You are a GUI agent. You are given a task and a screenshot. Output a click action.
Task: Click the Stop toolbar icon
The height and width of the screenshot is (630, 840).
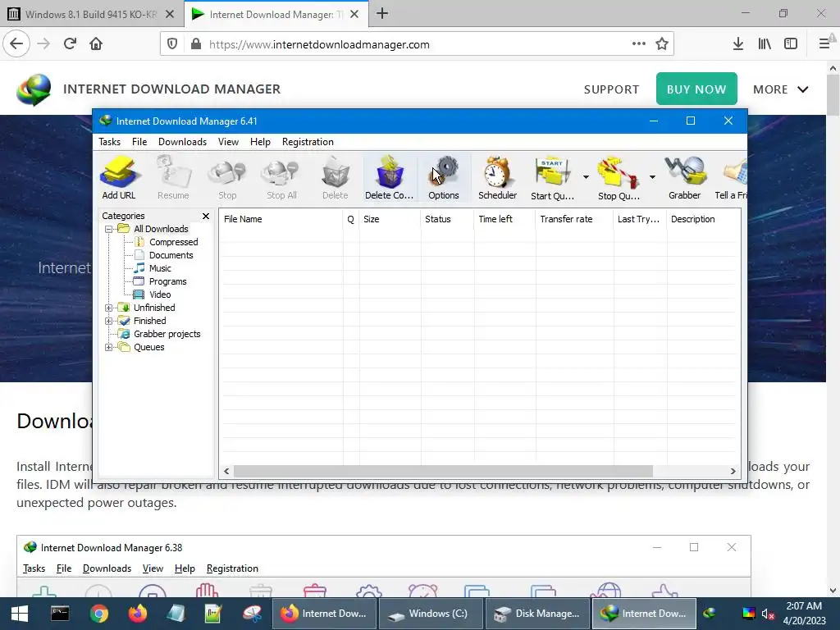(x=227, y=178)
